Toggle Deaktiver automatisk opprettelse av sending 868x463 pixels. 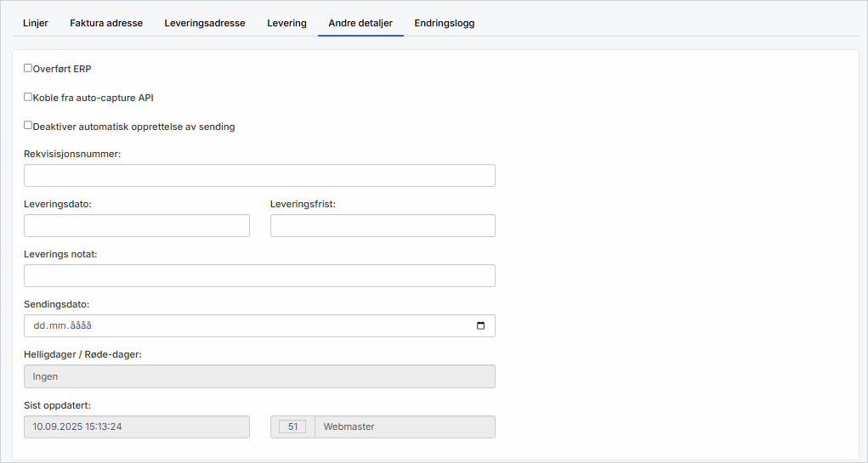[28, 126]
